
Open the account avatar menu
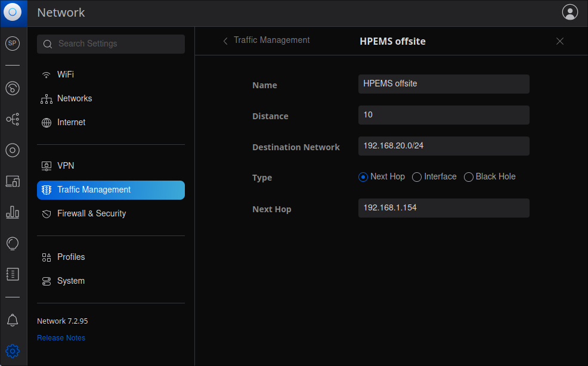click(x=570, y=12)
